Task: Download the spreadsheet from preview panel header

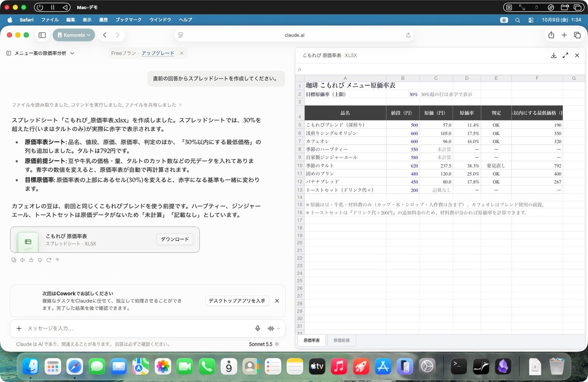Action: pyautogui.click(x=553, y=55)
